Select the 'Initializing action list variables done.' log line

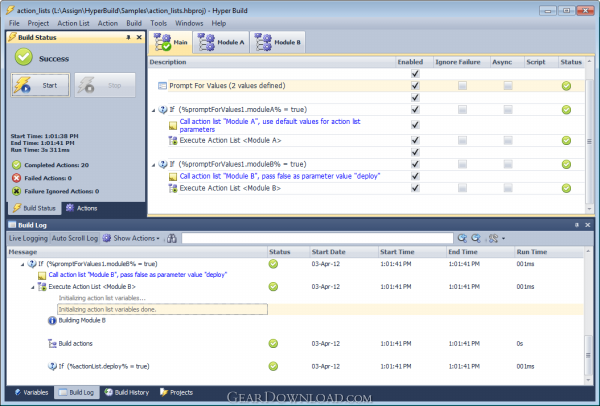click(x=162, y=309)
